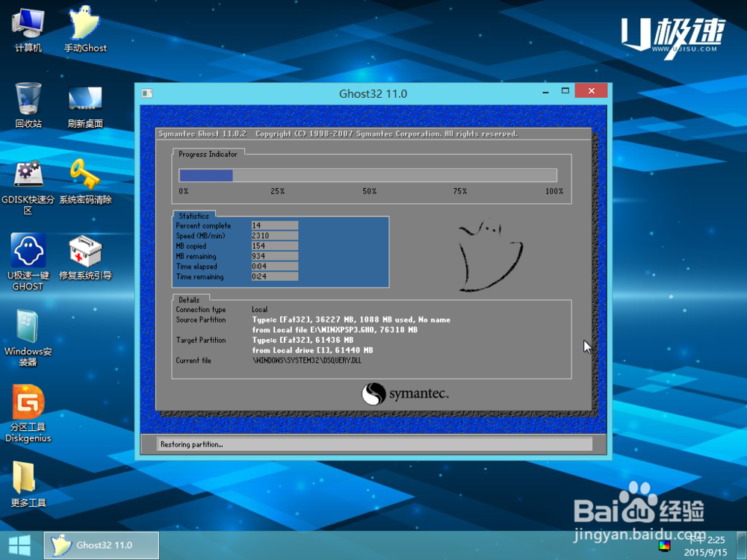Click the Symantec logo in Ghost window
The image size is (747, 560).
404,393
